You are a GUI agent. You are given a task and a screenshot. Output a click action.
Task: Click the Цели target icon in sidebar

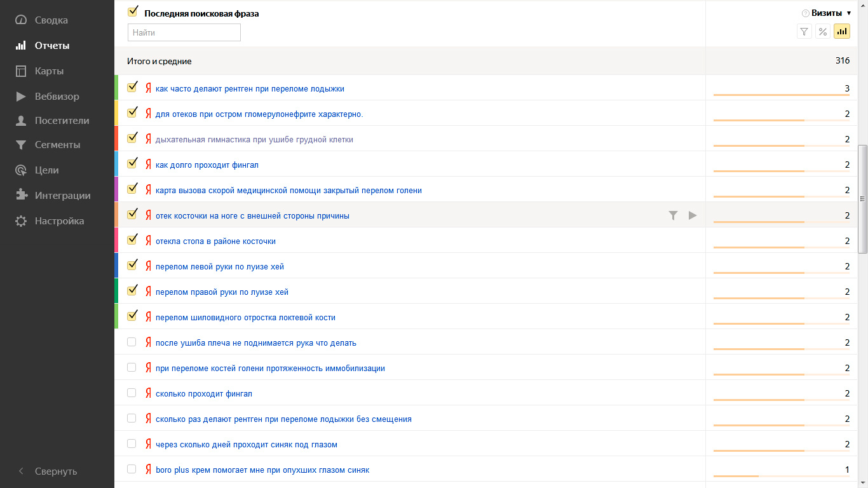click(x=21, y=170)
